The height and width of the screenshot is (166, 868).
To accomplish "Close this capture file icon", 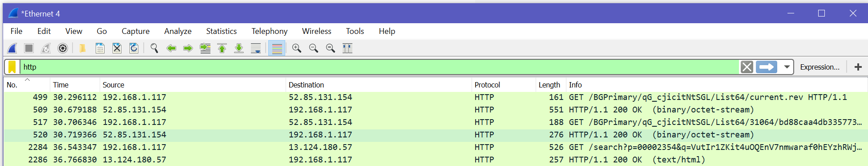I will coord(117,48).
